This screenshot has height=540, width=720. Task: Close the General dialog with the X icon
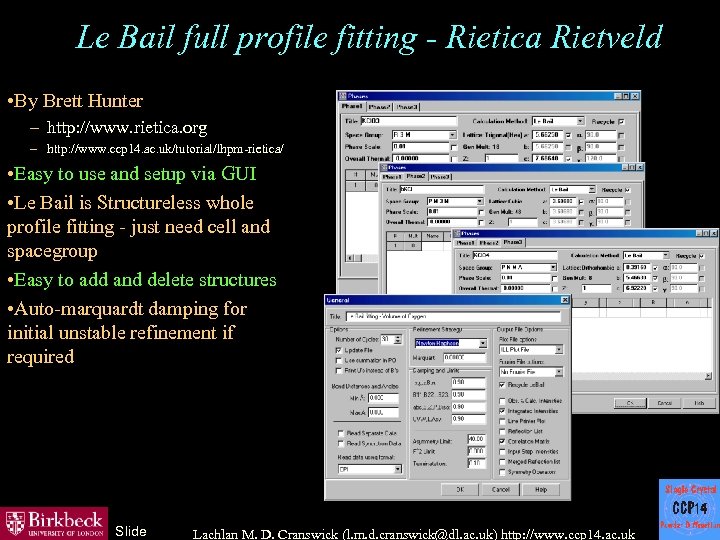click(565, 300)
